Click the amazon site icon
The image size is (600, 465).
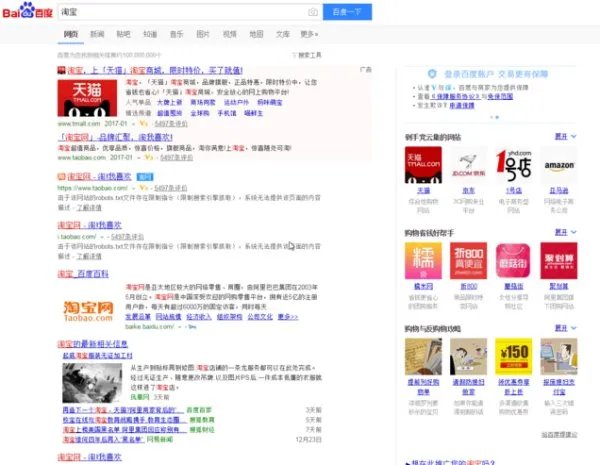(559, 165)
